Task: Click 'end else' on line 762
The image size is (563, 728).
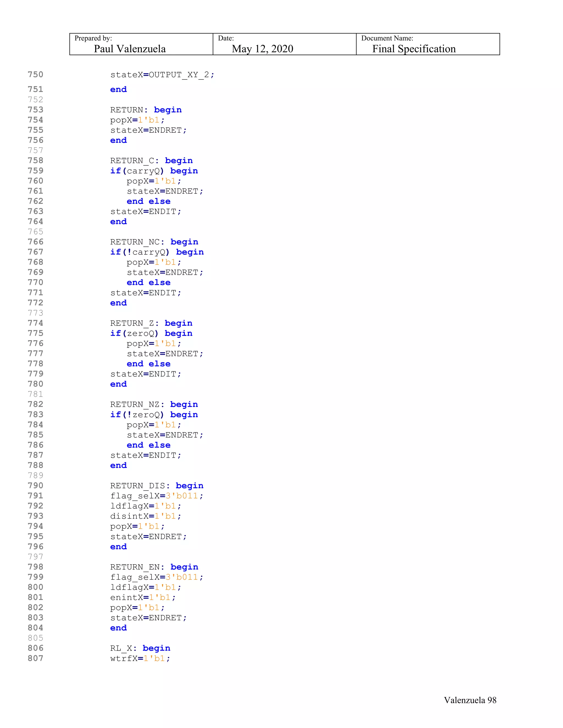Action: 148,201
